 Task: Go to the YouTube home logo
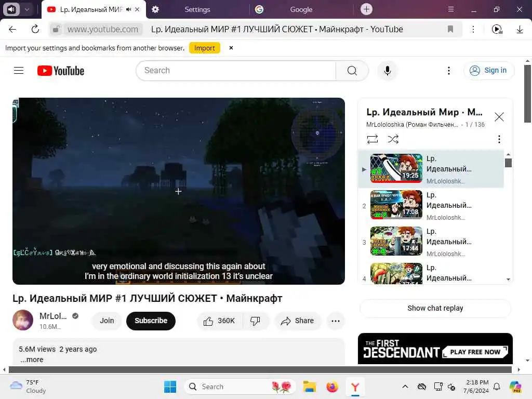(x=61, y=71)
